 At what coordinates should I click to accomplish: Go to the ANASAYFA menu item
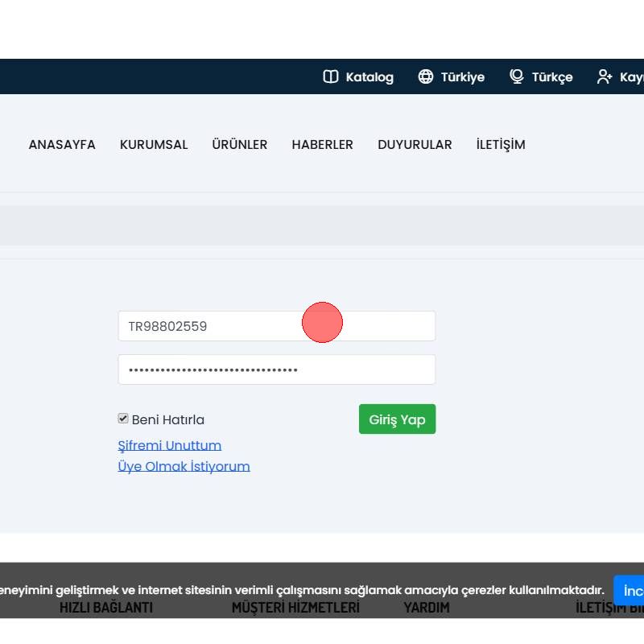click(x=62, y=145)
